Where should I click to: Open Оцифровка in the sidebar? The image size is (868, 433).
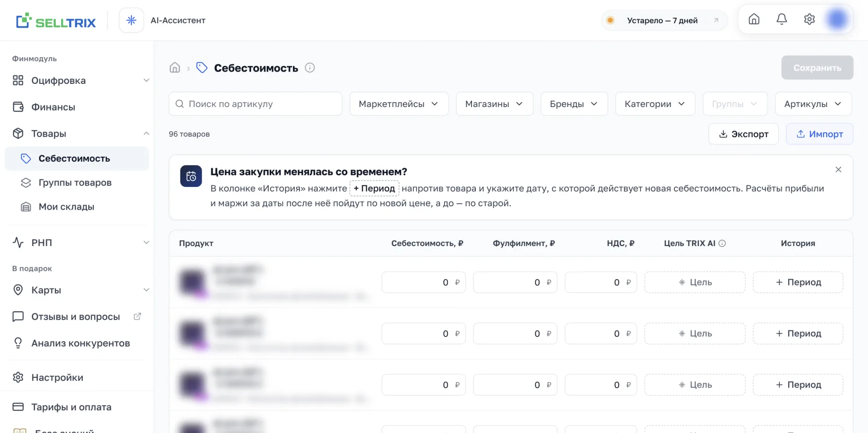77,80
